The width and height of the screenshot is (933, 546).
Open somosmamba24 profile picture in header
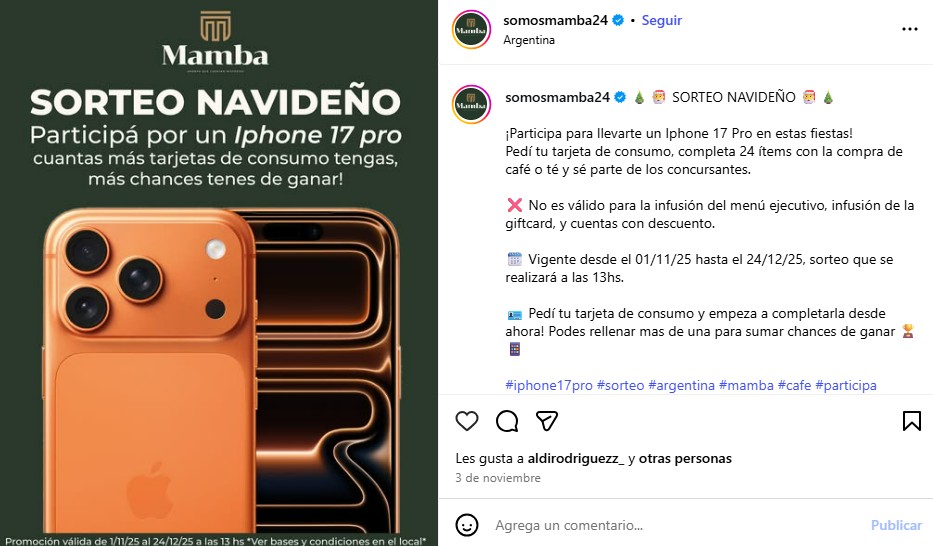[x=471, y=29]
